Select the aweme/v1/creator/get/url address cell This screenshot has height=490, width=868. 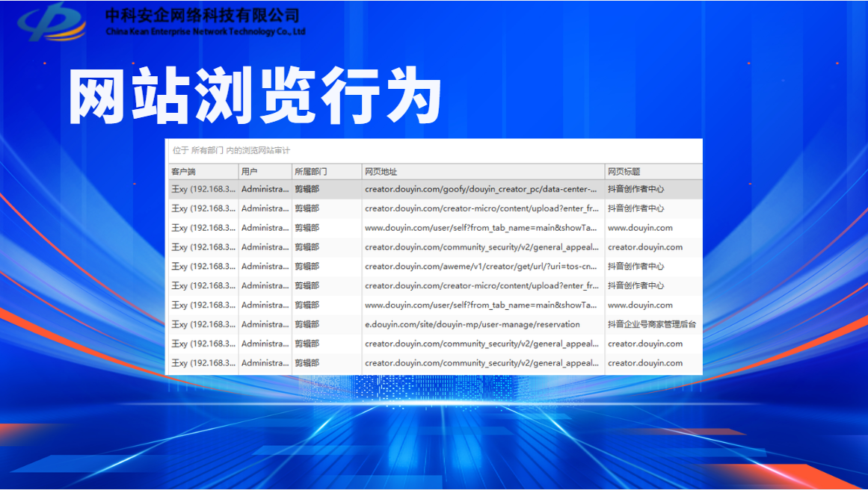point(483,267)
